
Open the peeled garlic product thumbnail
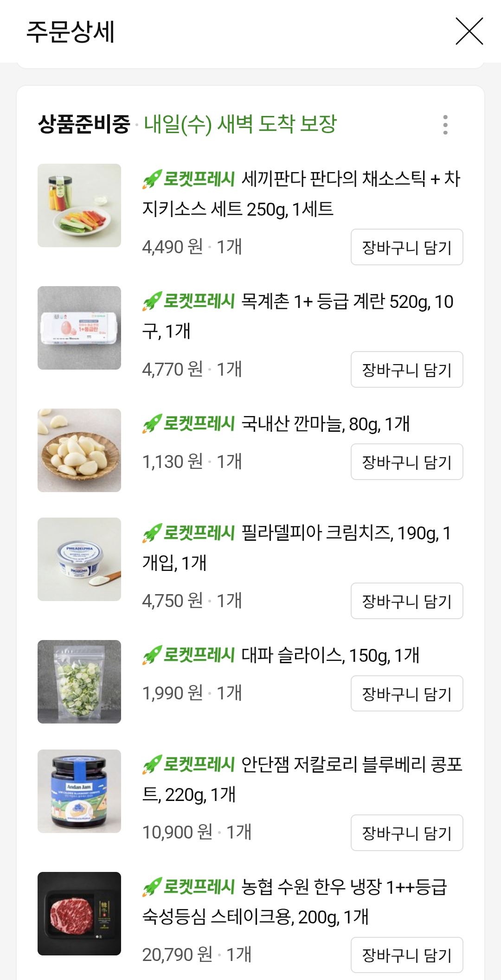[x=79, y=450]
